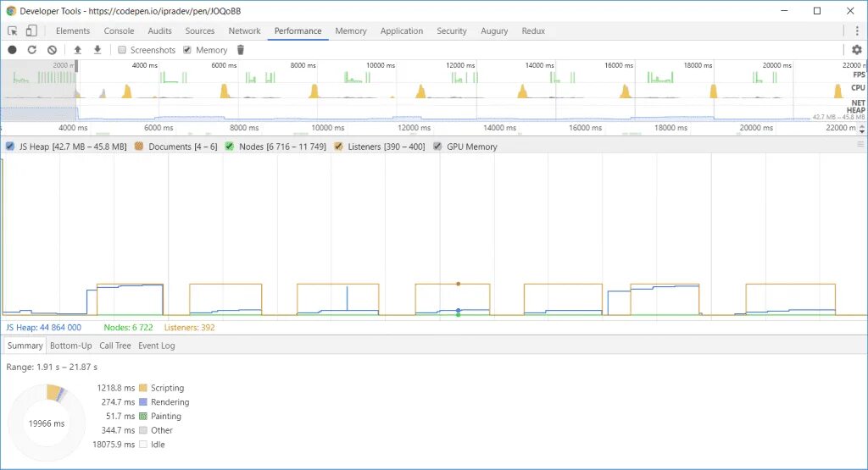
Task: Show the Event Log tab
Action: pyautogui.click(x=157, y=346)
